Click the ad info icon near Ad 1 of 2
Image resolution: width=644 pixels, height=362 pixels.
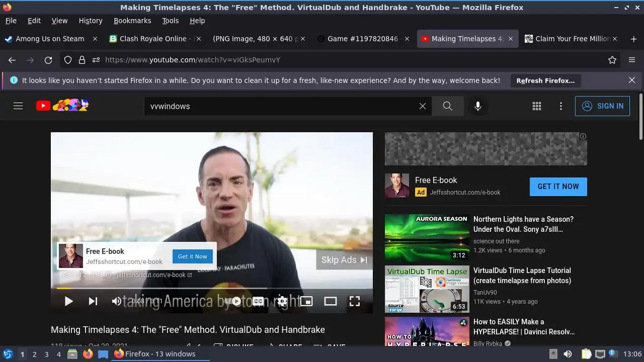coord(108,275)
